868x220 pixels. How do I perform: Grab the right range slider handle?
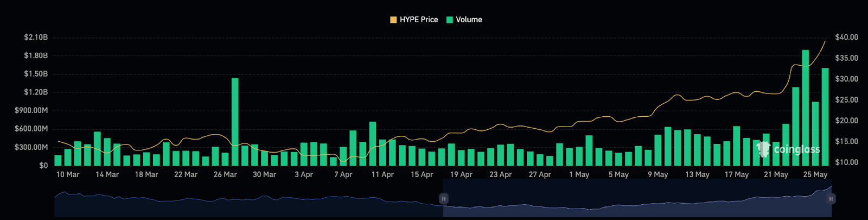[x=831, y=199]
